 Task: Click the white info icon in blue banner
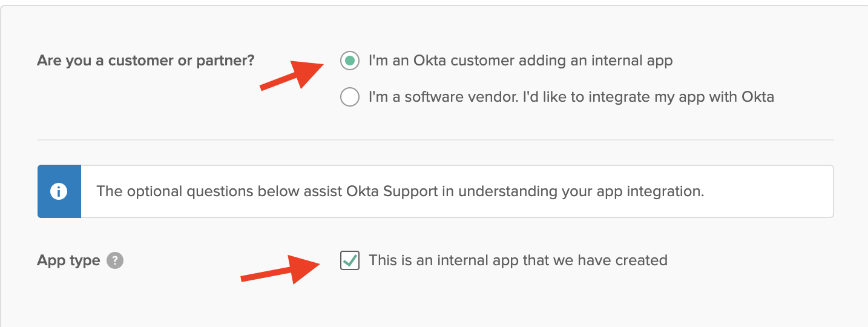59,192
